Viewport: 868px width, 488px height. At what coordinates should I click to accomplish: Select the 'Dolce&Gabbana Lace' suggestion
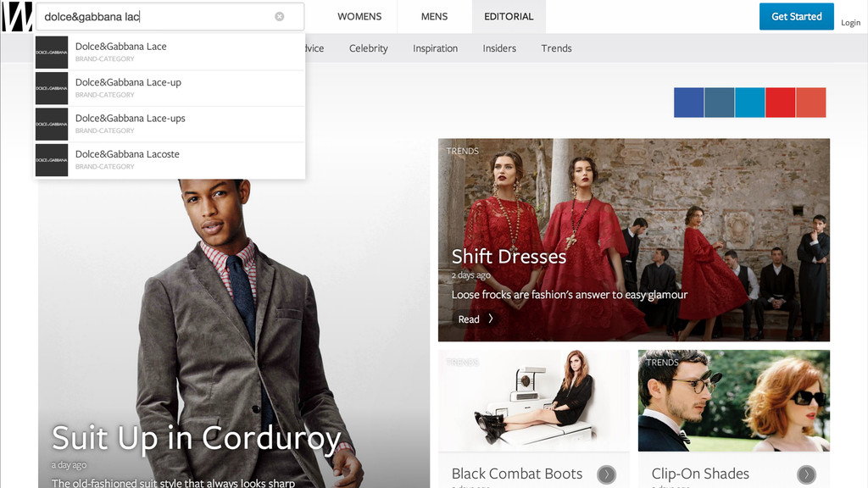coord(170,52)
